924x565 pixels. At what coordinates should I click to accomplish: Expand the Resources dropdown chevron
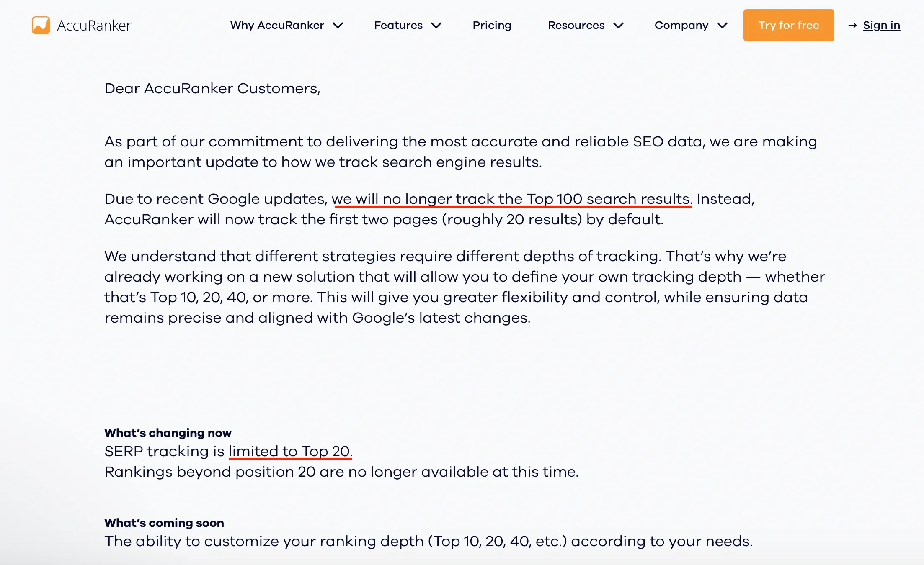619,26
